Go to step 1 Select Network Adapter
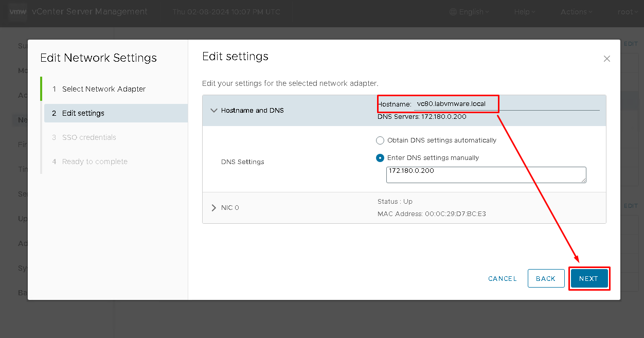The width and height of the screenshot is (644, 338). point(104,89)
